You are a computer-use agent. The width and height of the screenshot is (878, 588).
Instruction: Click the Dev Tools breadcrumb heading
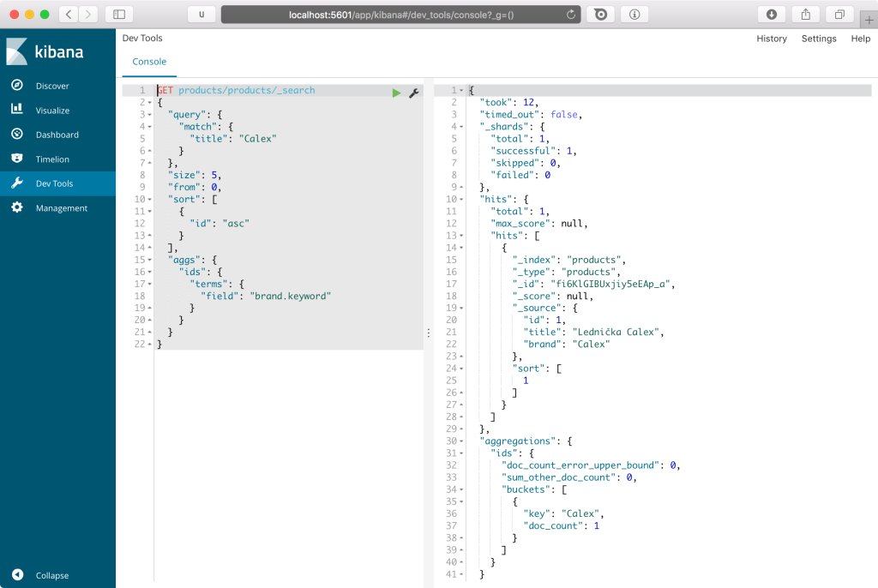click(x=142, y=38)
